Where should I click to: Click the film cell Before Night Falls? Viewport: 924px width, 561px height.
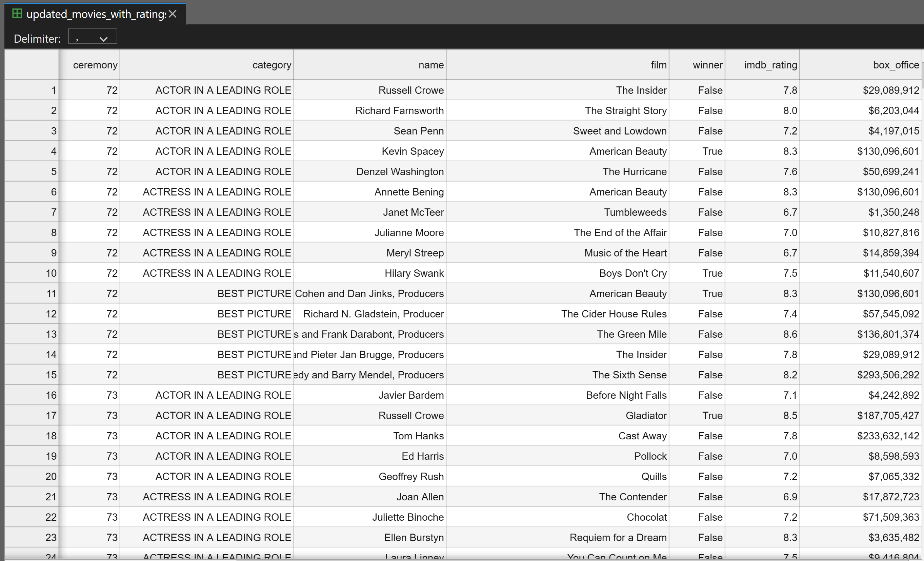click(558, 395)
